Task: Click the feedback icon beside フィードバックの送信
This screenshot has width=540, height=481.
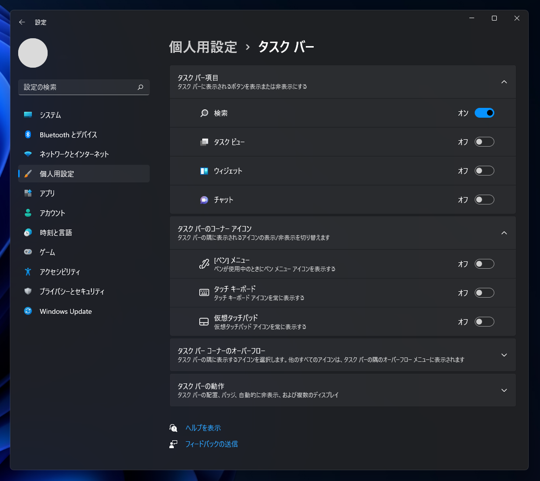Action: tap(173, 444)
